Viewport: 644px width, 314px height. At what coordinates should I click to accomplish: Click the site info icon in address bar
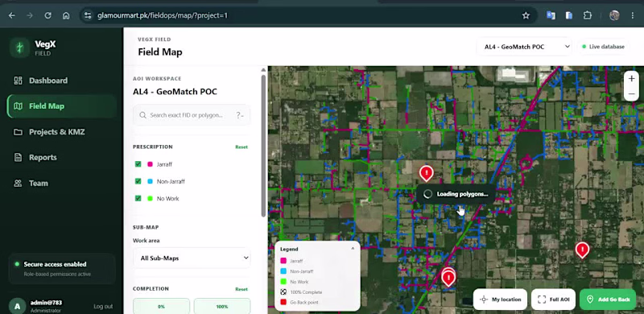[87, 15]
